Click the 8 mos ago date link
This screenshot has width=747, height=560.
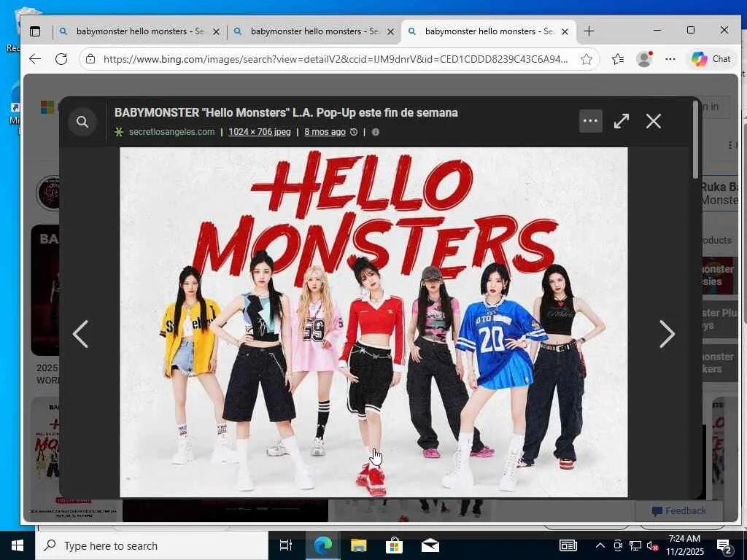click(x=325, y=132)
